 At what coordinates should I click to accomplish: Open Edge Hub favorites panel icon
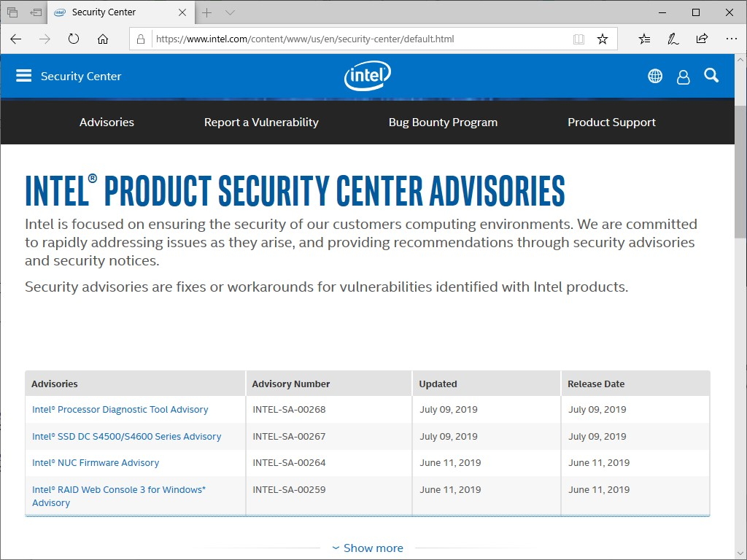coord(644,39)
